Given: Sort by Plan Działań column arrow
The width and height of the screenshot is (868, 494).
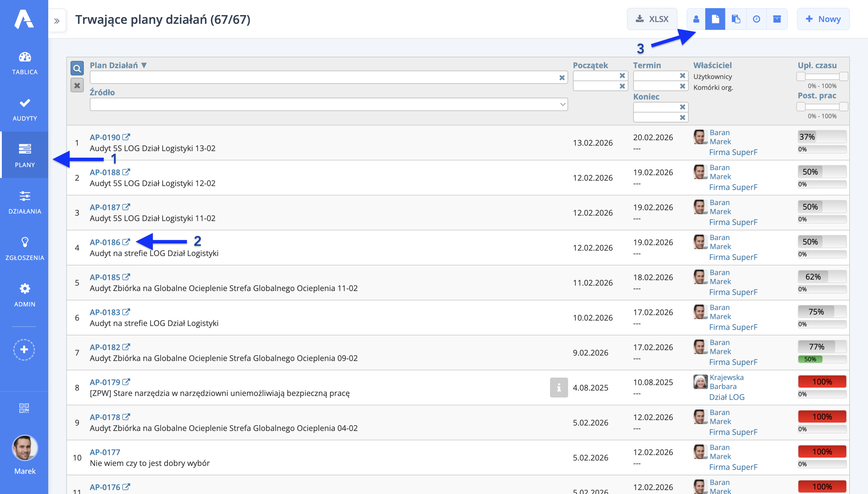Looking at the screenshot, I should 144,65.
